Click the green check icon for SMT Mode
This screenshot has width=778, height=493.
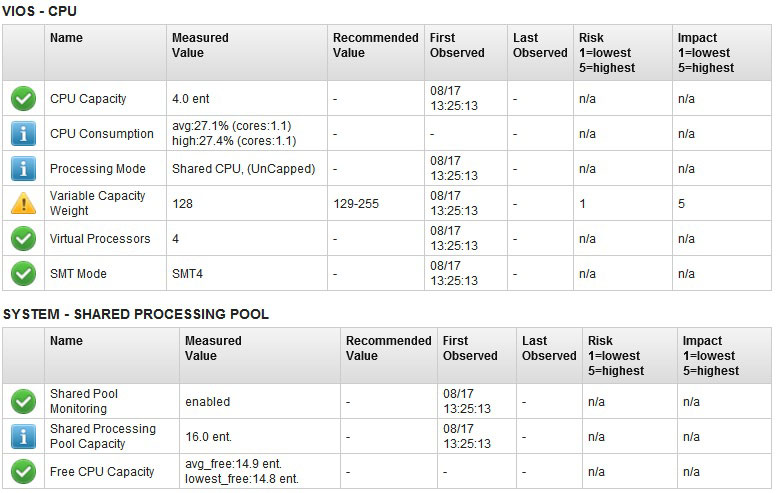tap(23, 273)
